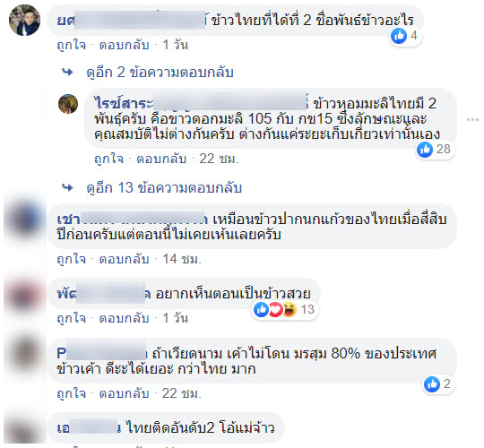Click the like icon showing 2 reactions

[431, 384]
